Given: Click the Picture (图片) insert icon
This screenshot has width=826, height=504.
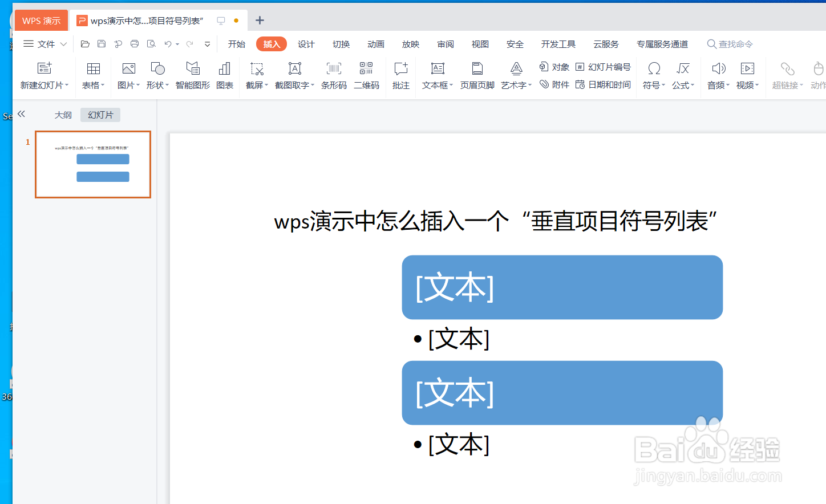Looking at the screenshot, I should point(129,68).
